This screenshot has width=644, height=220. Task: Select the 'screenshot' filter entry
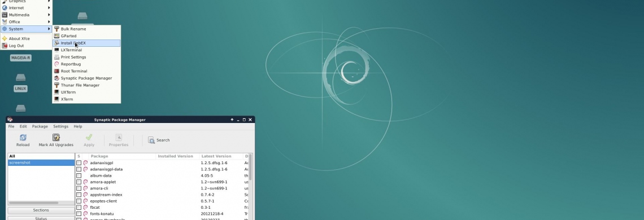41,162
